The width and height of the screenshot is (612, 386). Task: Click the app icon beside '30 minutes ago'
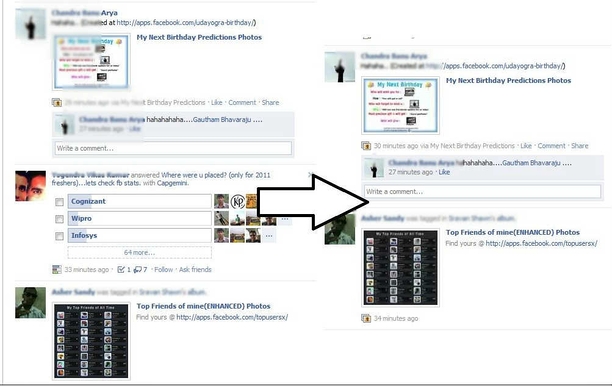pyautogui.click(x=366, y=146)
